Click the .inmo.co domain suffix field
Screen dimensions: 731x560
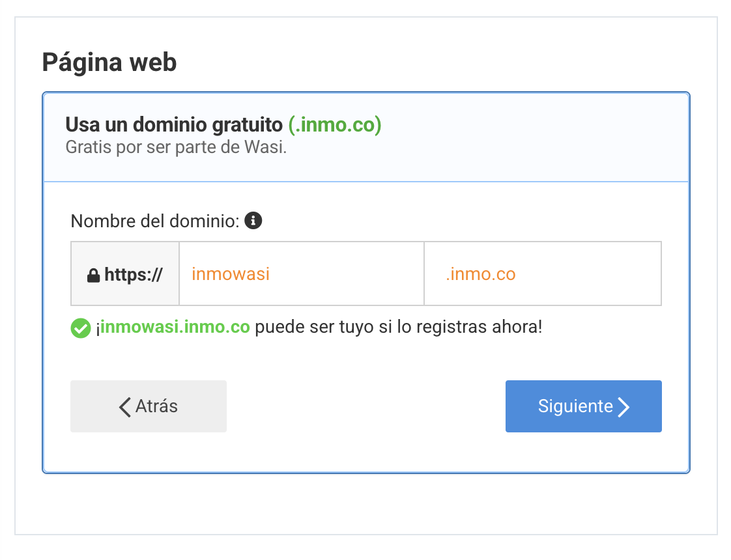pyautogui.click(x=542, y=274)
